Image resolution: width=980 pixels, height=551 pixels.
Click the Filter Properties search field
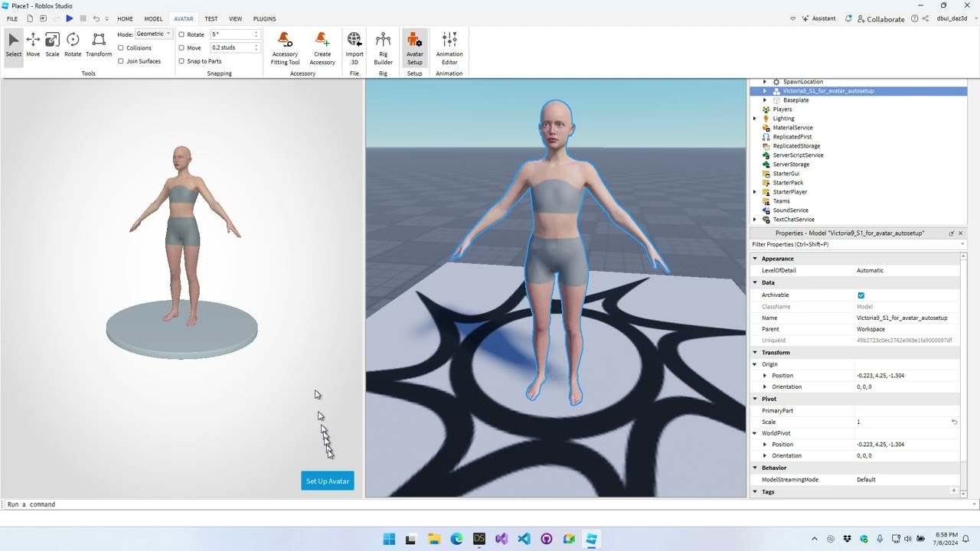[857, 244]
